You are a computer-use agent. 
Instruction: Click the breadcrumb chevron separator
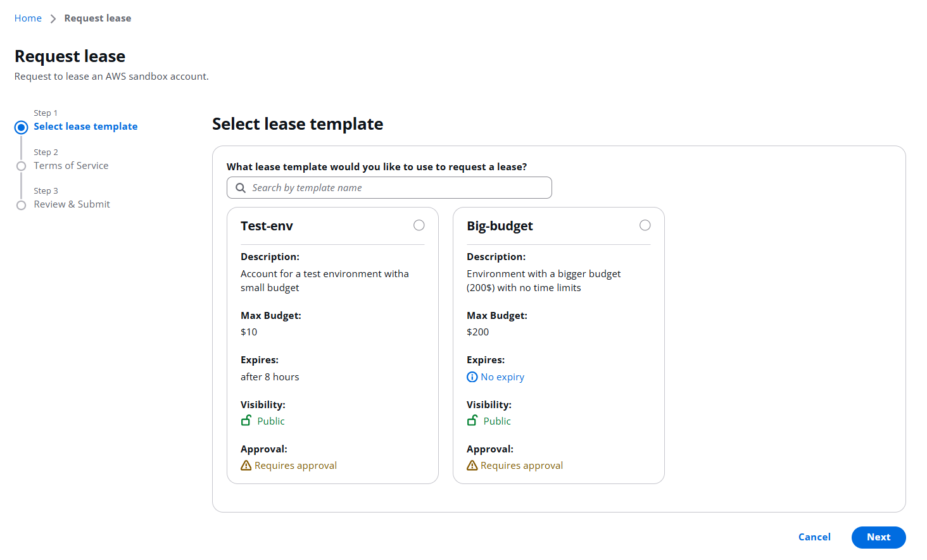[53, 19]
